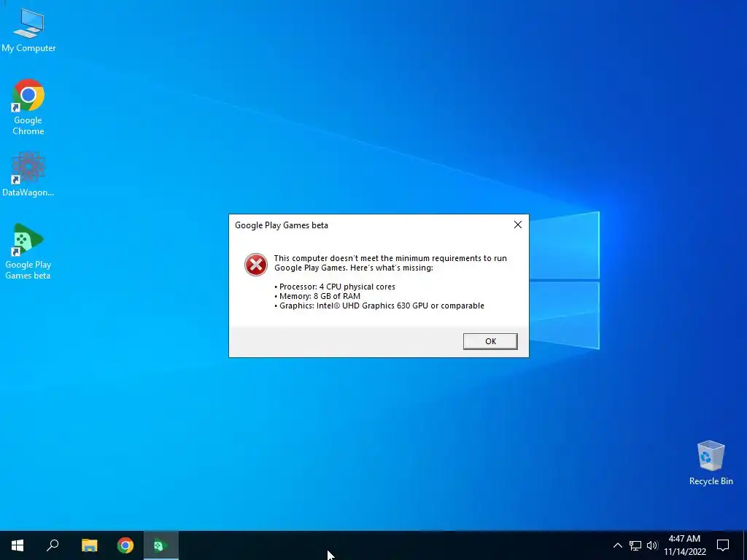
Task: Click the Show desktop strip at taskbar edge
Action: coord(745,545)
